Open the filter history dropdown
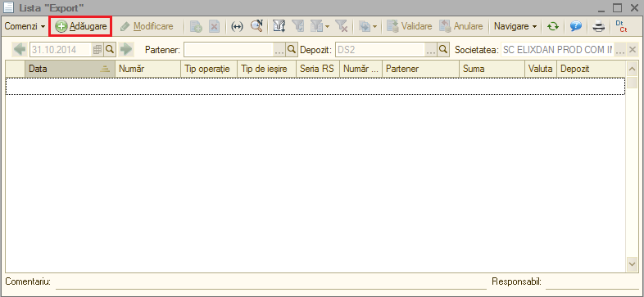This screenshot has width=644, height=297. tap(320, 27)
